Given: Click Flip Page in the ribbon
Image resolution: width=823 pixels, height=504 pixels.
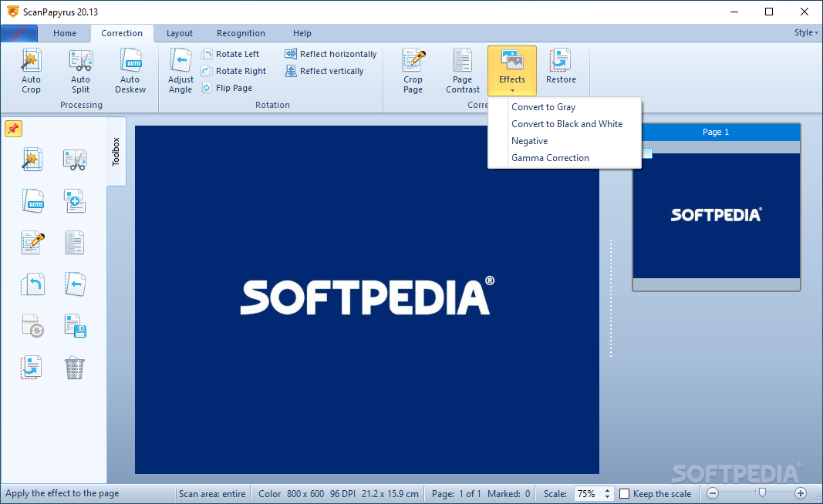Looking at the screenshot, I should pyautogui.click(x=227, y=88).
